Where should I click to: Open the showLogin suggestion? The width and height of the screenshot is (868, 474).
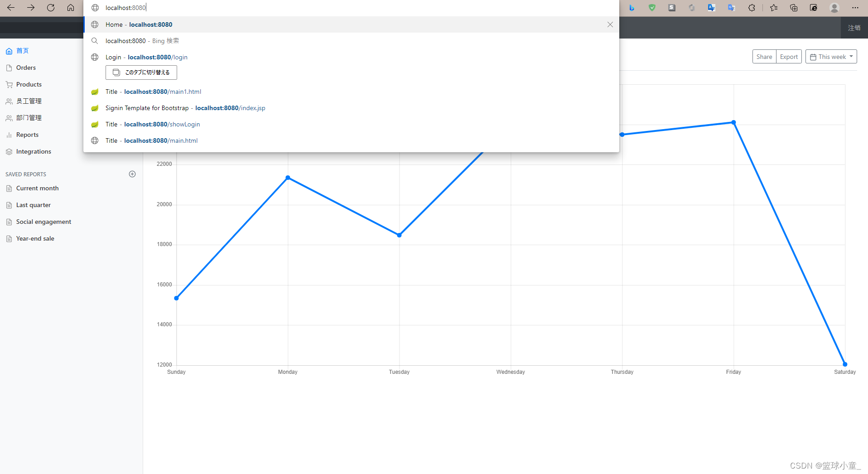click(x=351, y=124)
